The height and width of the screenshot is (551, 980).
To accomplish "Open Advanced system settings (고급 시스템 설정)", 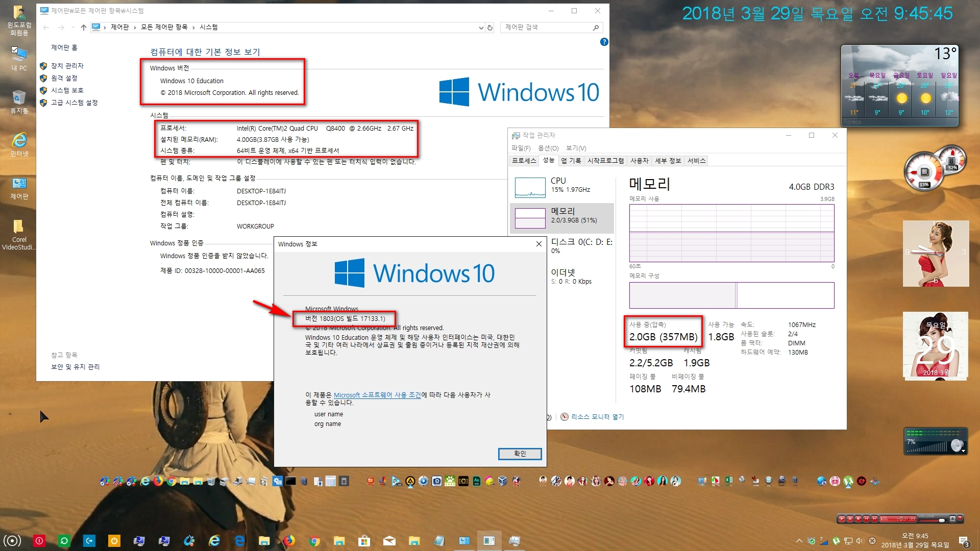I will tap(74, 103).
